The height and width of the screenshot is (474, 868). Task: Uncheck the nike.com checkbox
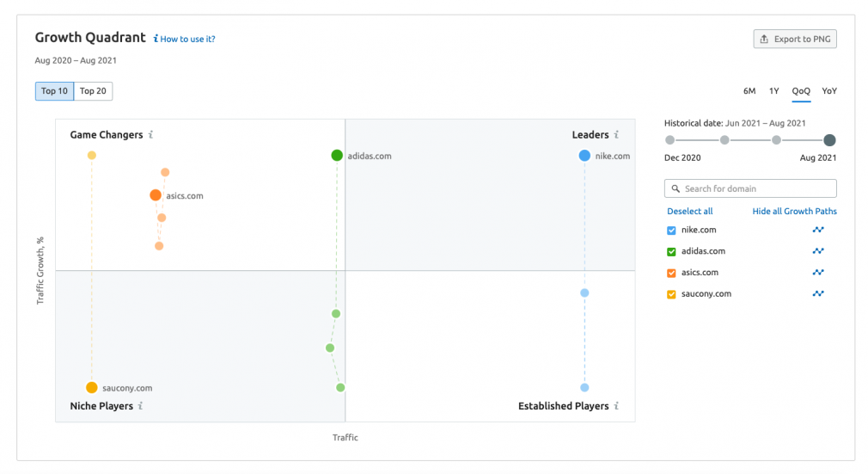click(671, 230)
